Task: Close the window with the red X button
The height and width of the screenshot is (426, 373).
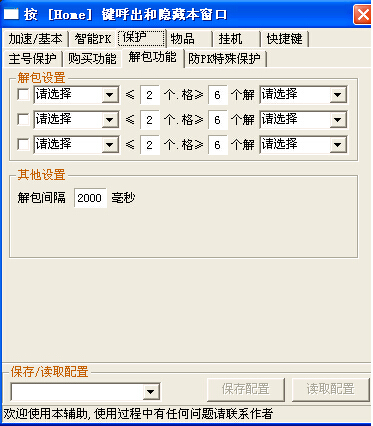Action: 362,15
